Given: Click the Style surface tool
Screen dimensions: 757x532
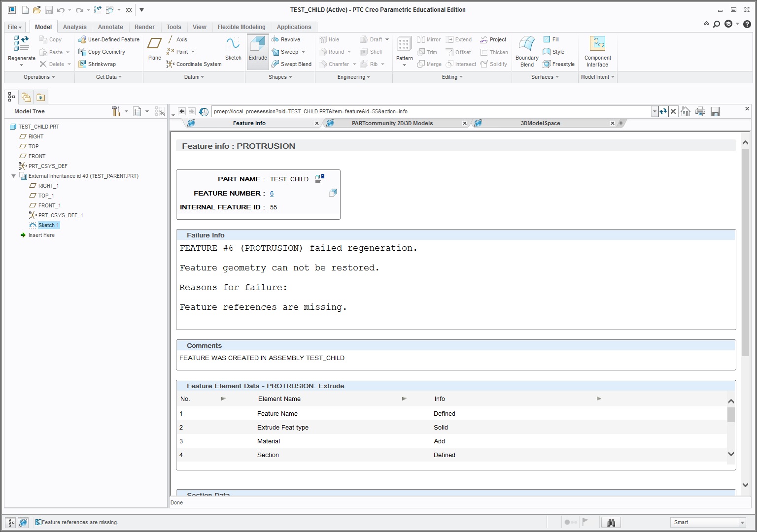Looking at the screenshot, I should [553, 52].
